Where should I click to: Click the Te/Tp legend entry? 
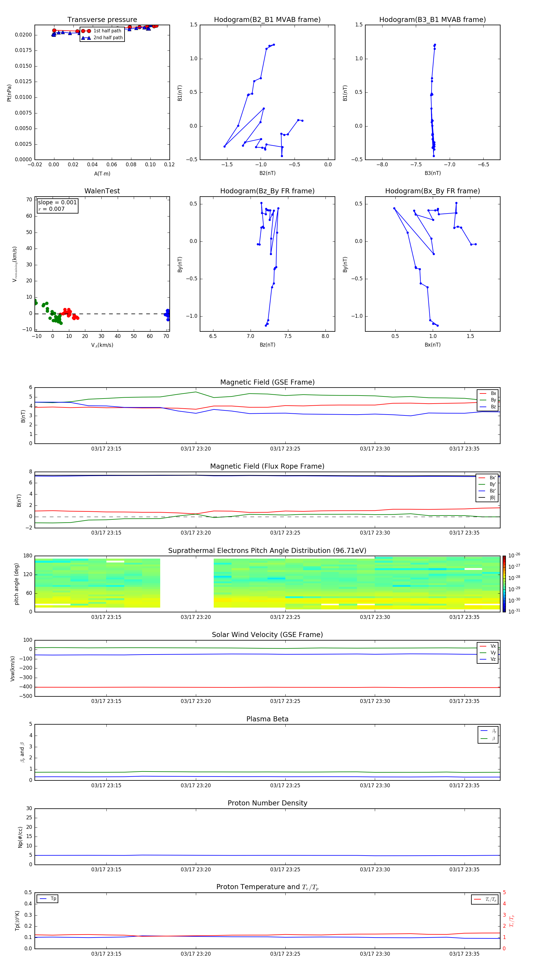(485, 899)
